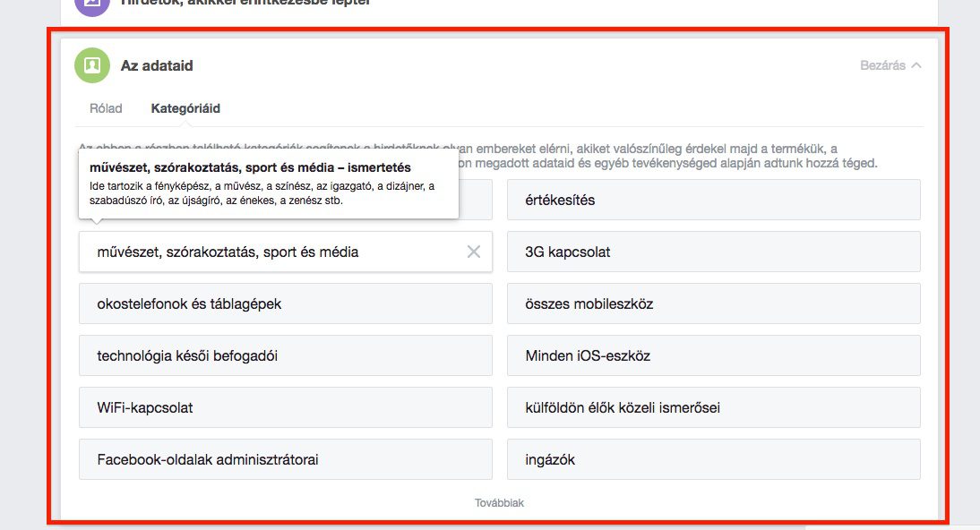Click "külföldön élők közeli ismerősei"
The image size is (980, 530).
pyautogui.click(x=713, y=407)
